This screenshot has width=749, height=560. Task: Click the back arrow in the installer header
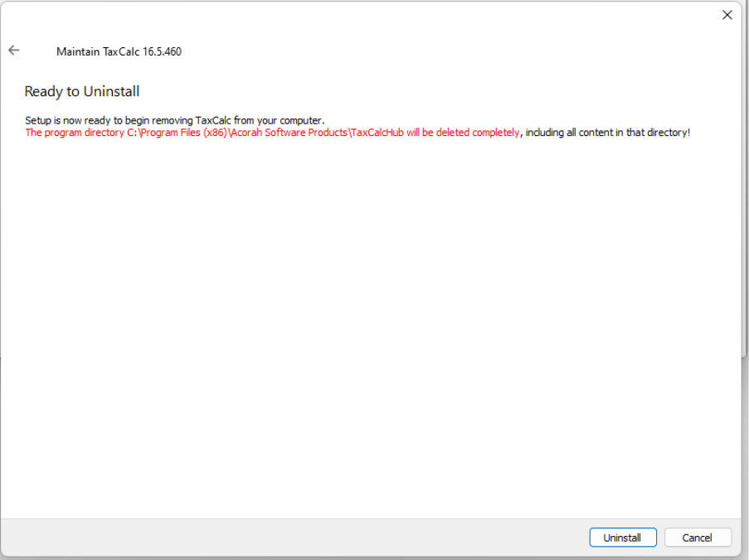coord(14,51)
